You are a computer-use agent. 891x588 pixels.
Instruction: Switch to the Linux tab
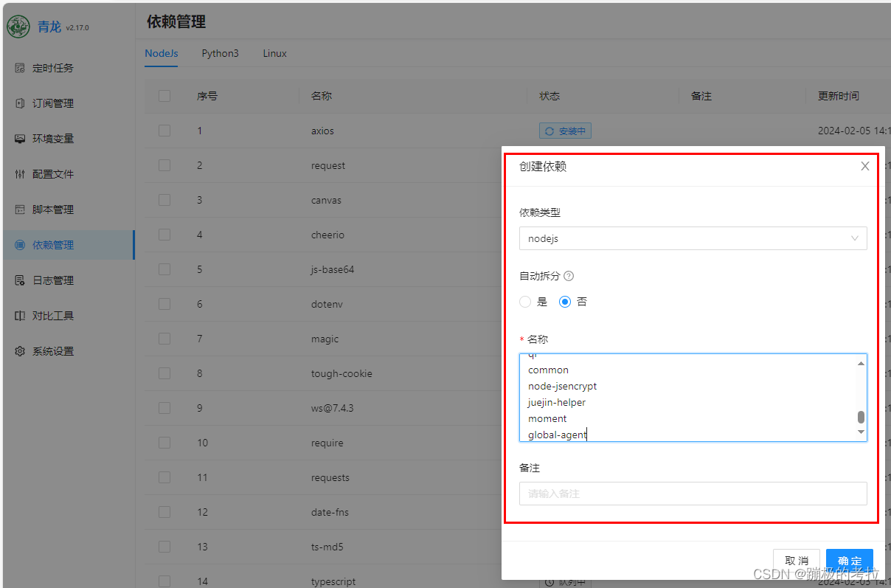click(274, 53)
